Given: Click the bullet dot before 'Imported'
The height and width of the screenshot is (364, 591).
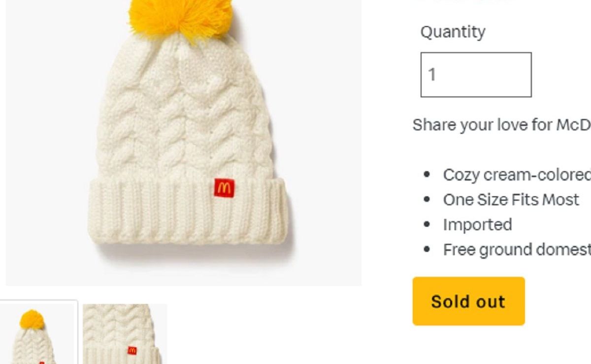Looking at the screenshot, I should coord(427,225).
